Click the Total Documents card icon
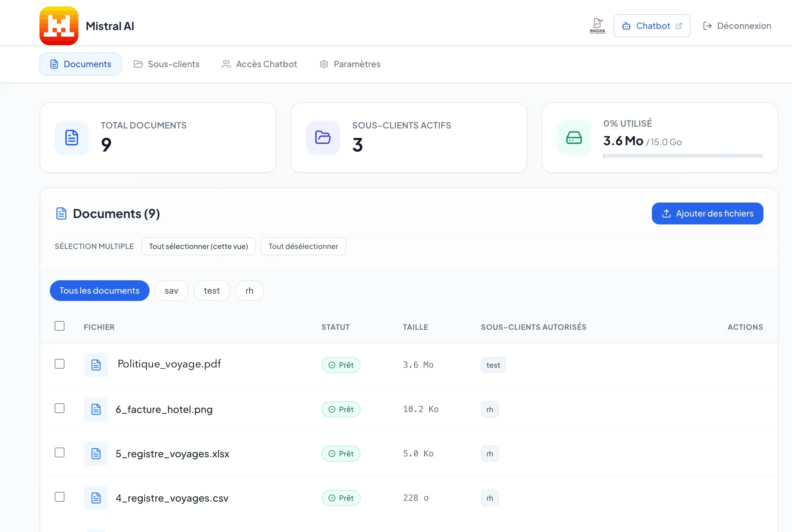Viewport: 792px width, 532px height. [72, 138]
